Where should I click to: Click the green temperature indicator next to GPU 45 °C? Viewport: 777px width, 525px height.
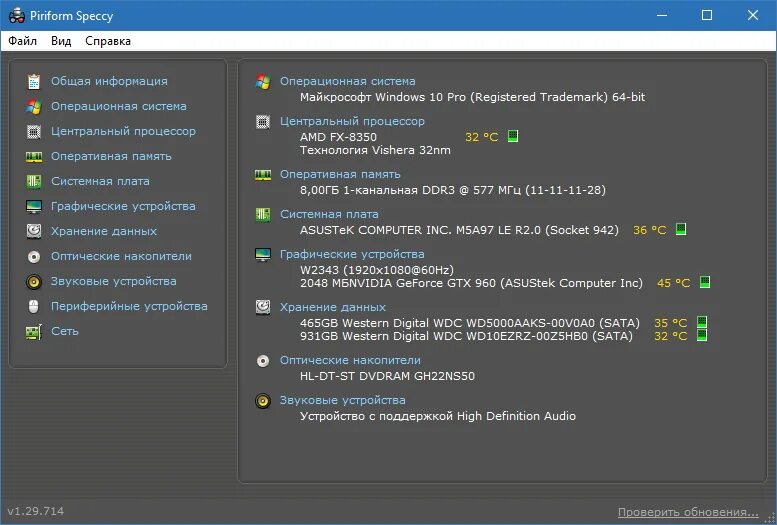[705, 282]
